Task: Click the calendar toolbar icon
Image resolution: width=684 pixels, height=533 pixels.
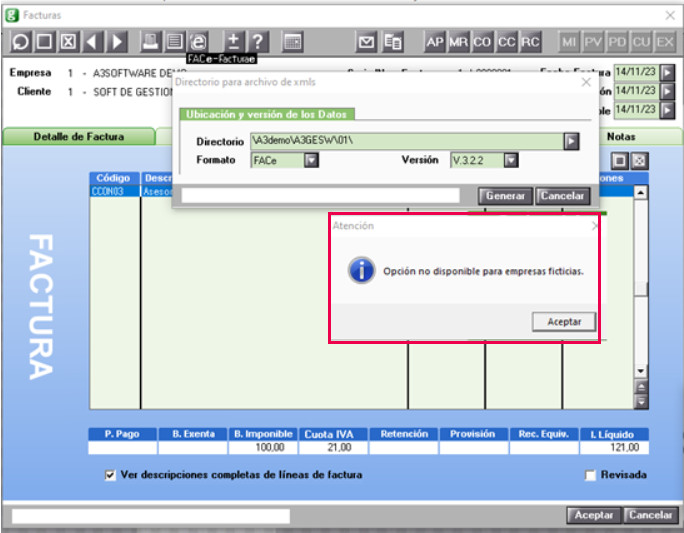Action: (x=292, y=42)
